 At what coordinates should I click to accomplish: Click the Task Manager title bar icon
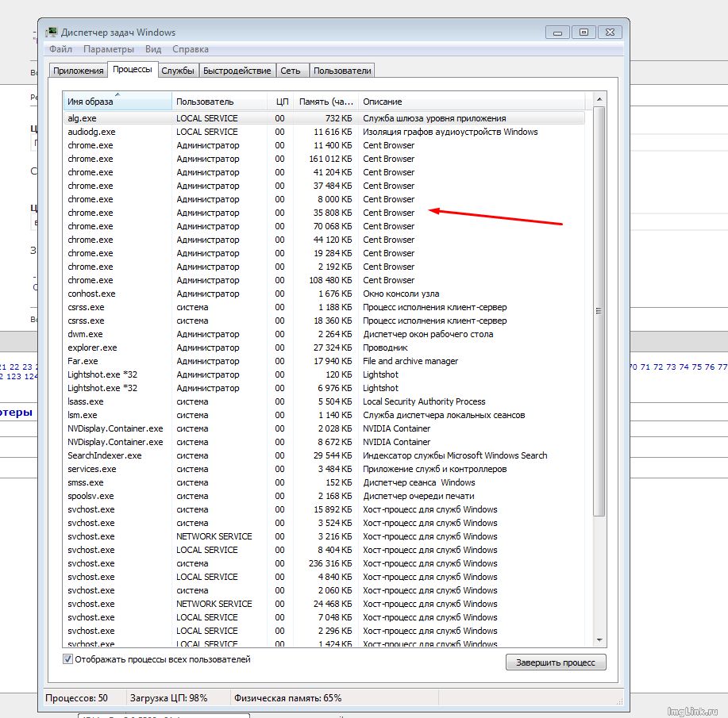coord(52,33)
